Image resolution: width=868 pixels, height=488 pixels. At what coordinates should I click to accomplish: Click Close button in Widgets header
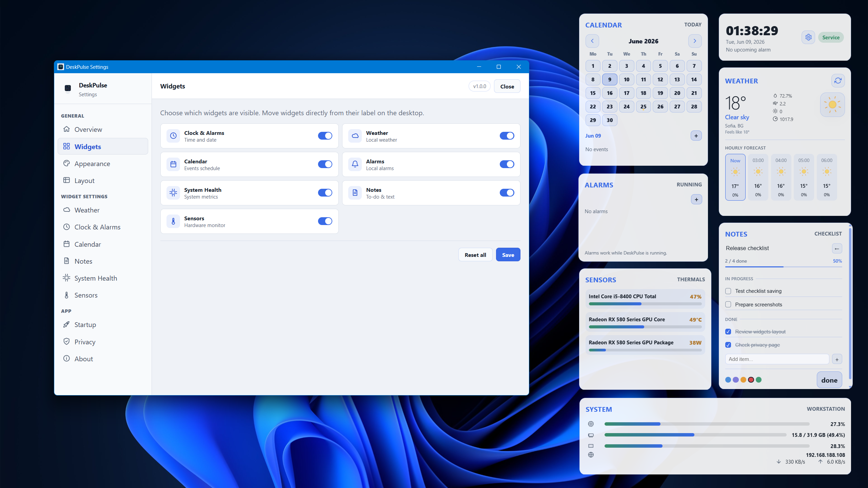tap(507, 86)
